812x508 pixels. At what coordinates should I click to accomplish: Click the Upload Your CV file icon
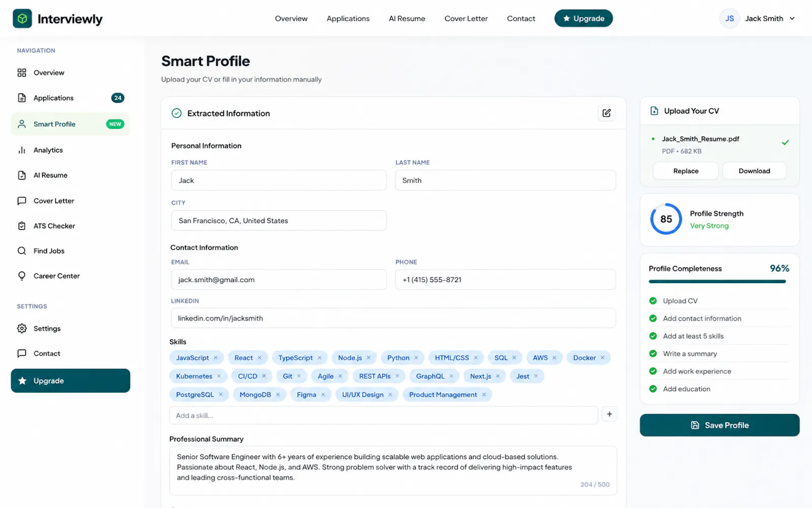point(654,111)
